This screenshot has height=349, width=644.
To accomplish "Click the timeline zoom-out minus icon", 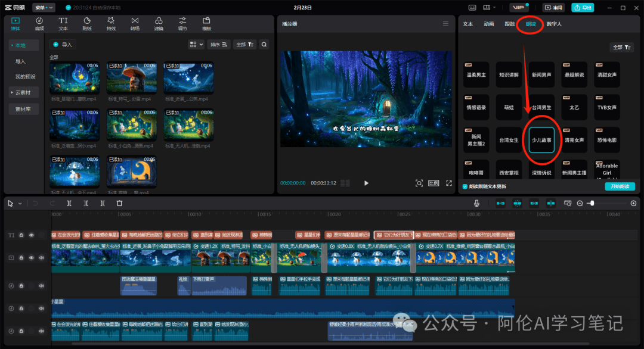I will pyautogui.click(x=580, y=204).
